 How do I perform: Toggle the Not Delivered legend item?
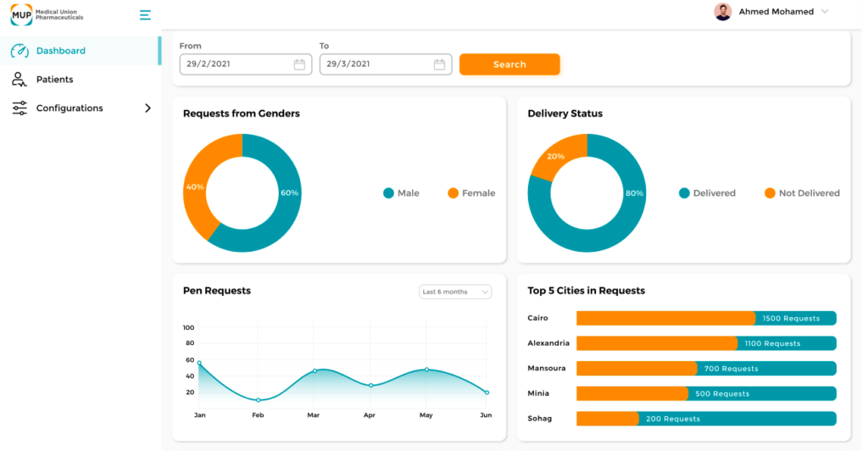click(x=801, y=193)
